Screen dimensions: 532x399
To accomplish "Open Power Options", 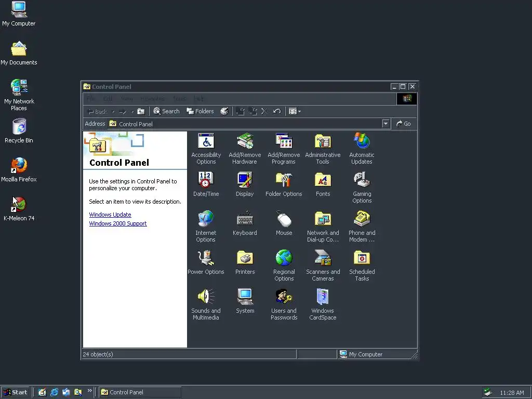I will [x=206, y=262].
